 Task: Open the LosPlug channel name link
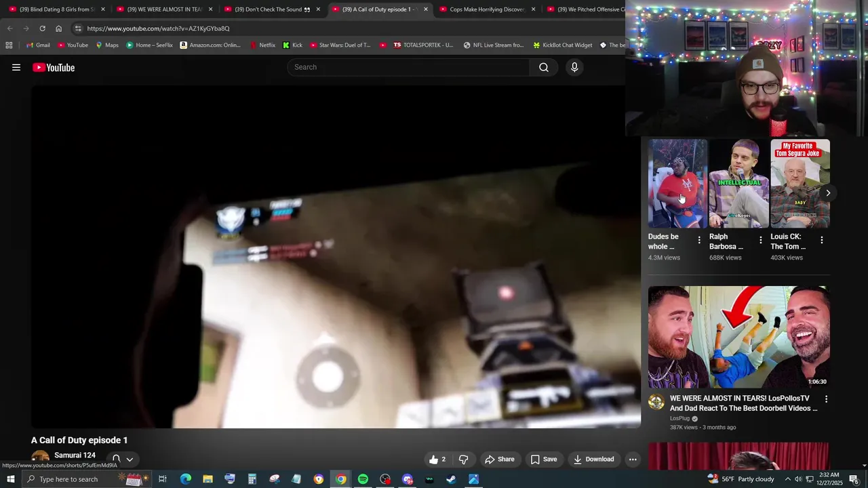coord(679,418)
